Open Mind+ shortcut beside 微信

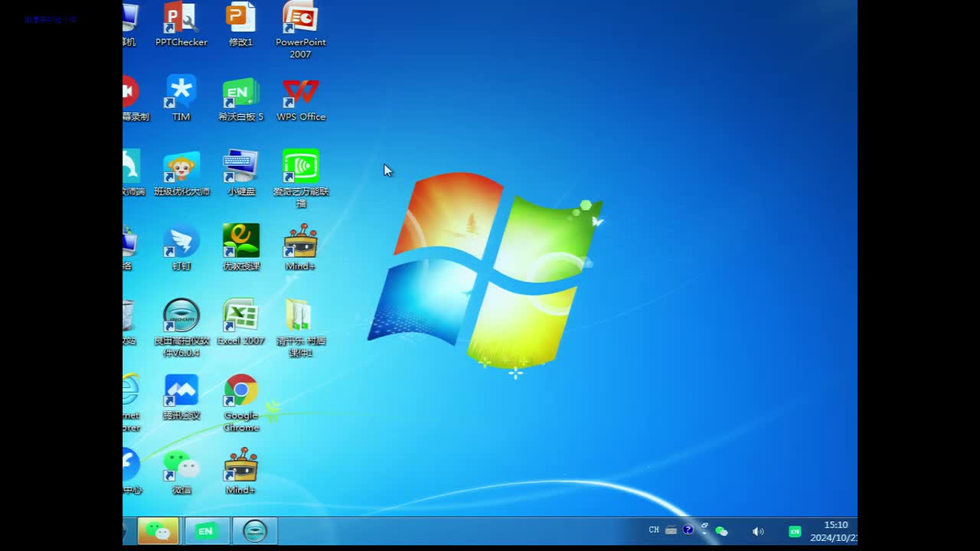pos(240,471)
